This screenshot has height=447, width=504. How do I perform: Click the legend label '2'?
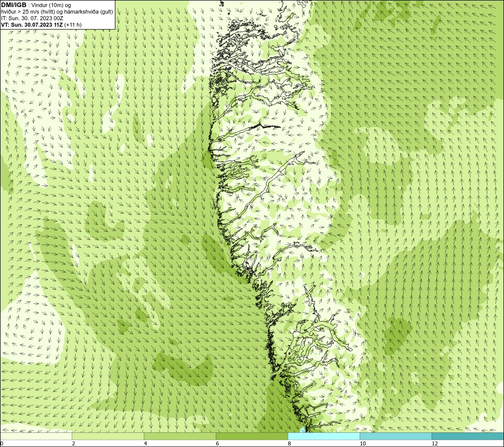[74, 443]
